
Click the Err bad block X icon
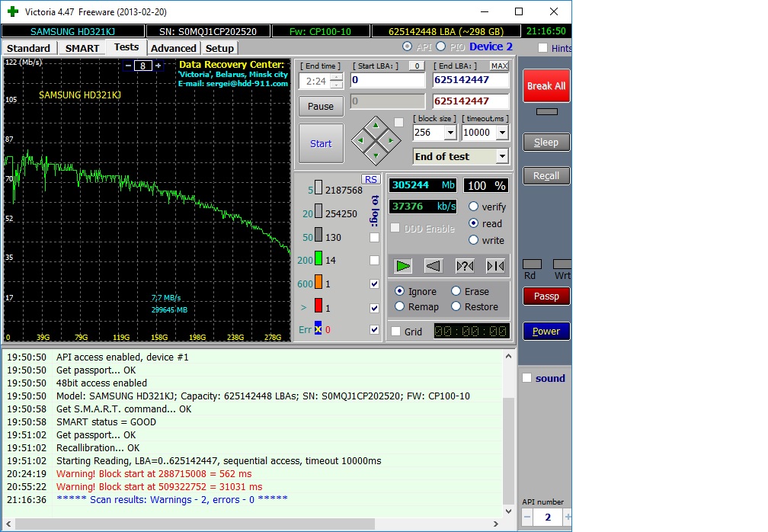pyautogui.click(x=318, y=329)
